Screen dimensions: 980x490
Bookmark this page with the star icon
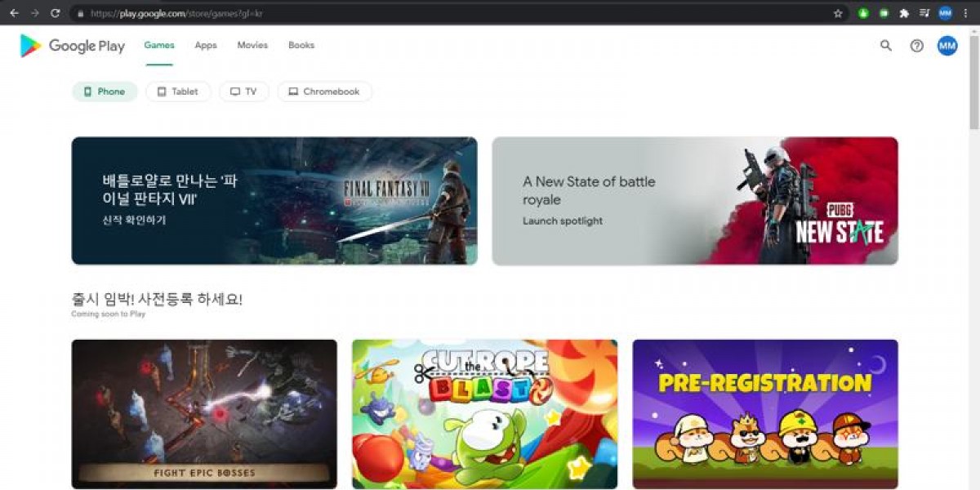(x=838, y=13)
